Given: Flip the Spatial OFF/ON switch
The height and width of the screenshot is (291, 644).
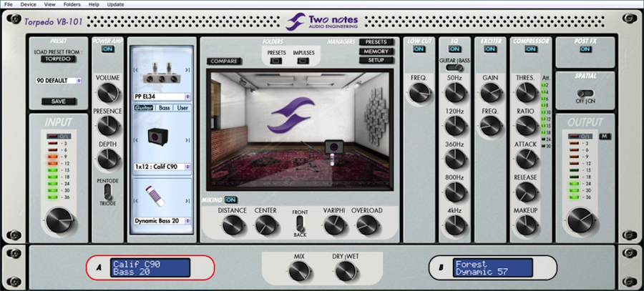Looking at the screenshot, I should (585, 94).
